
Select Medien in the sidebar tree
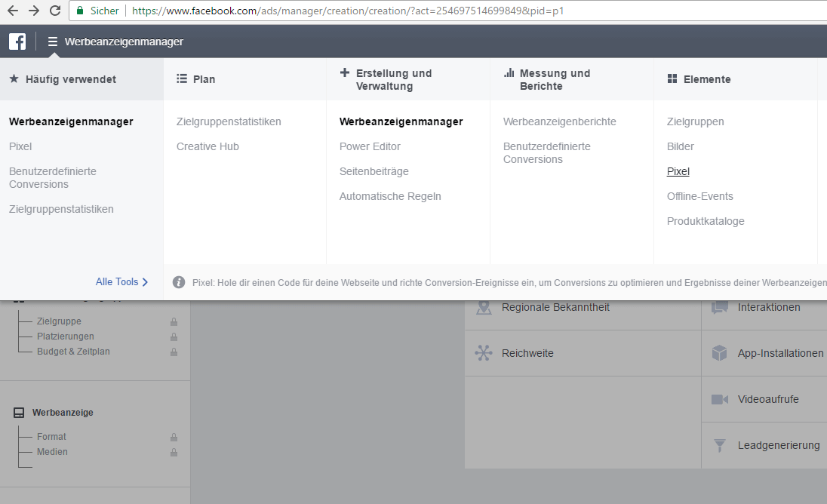click(x=52, y=452)
